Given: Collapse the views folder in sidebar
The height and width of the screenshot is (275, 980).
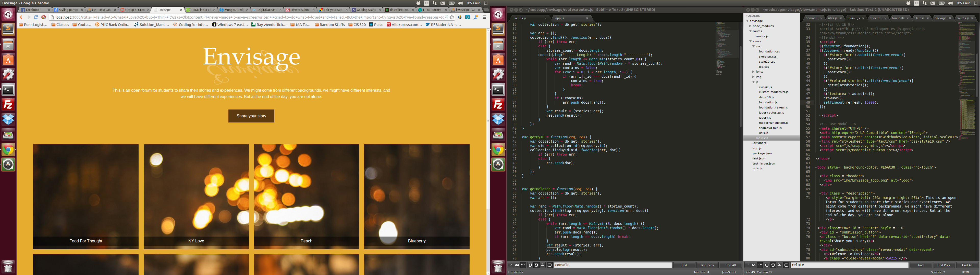Looking at the screenshot, I should 751,42.
